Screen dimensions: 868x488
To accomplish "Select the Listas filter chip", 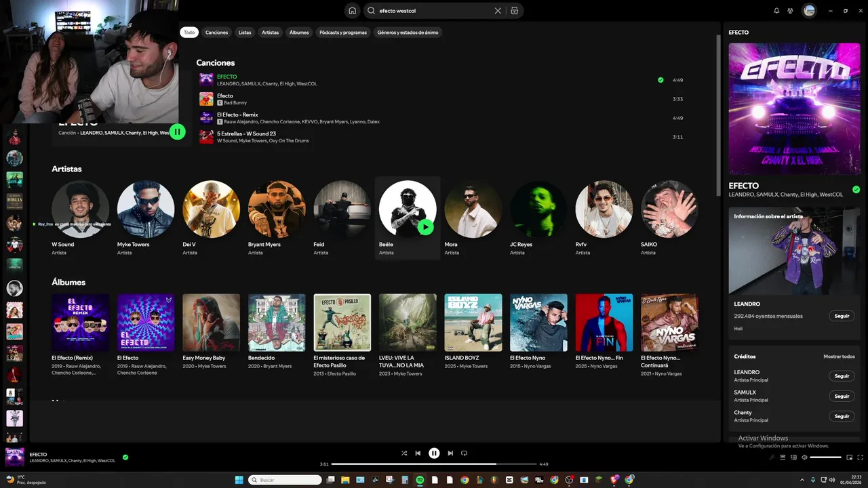I will click(245, 33).
